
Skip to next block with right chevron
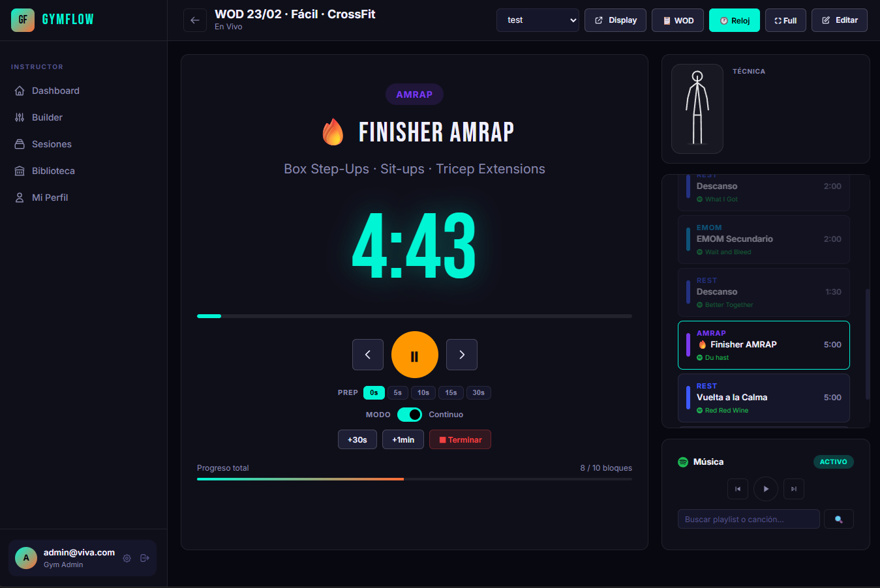coord(461,355)
